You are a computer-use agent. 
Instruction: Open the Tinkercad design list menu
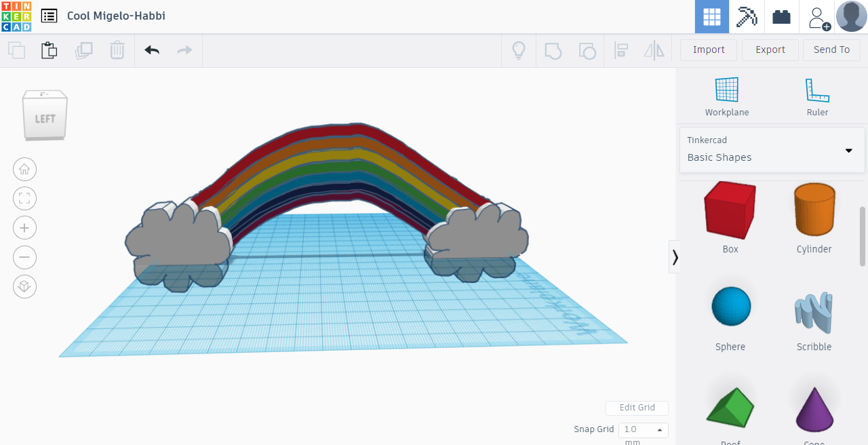(48, 15)
